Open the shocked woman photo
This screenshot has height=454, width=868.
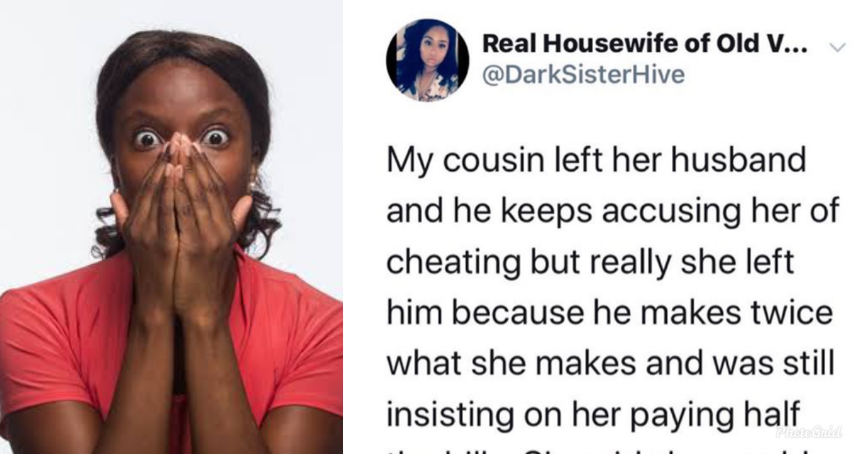172,227
